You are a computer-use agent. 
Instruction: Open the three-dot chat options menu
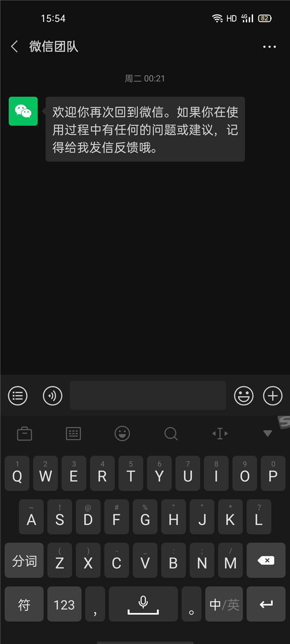pyautogui.click(x=269, y=47)
